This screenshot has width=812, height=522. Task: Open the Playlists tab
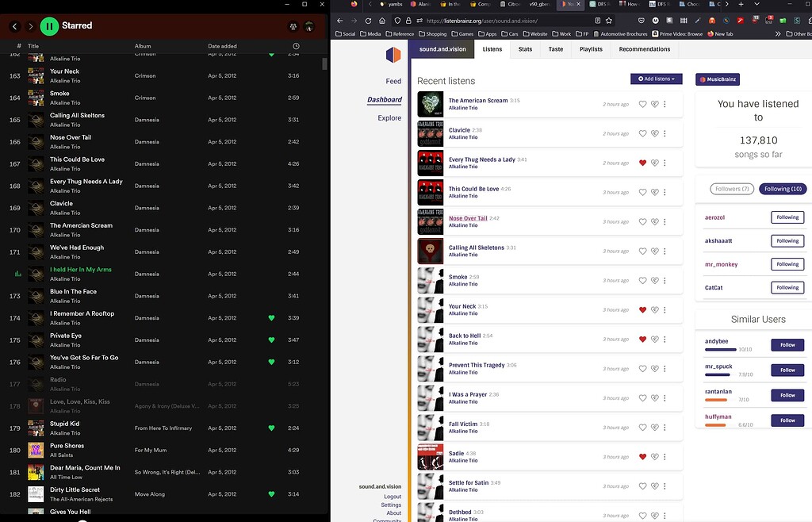[x=591, y=49]
